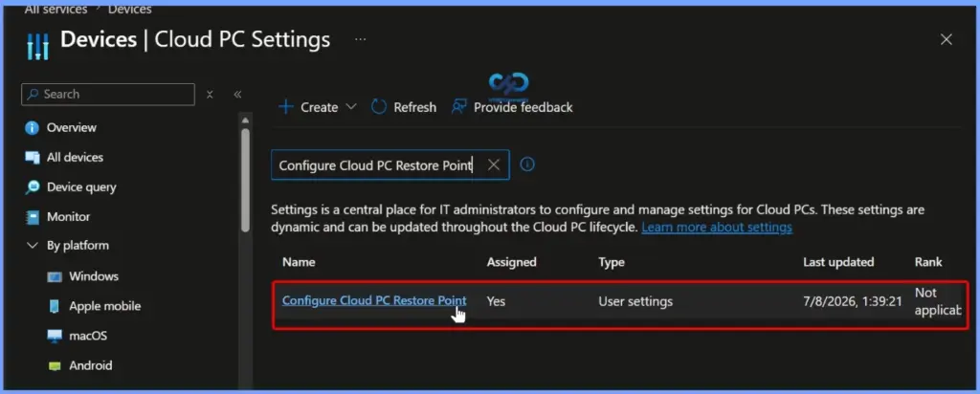Sort by the Type column header
This screenshot has width=980, height=394.
[612, 262]
